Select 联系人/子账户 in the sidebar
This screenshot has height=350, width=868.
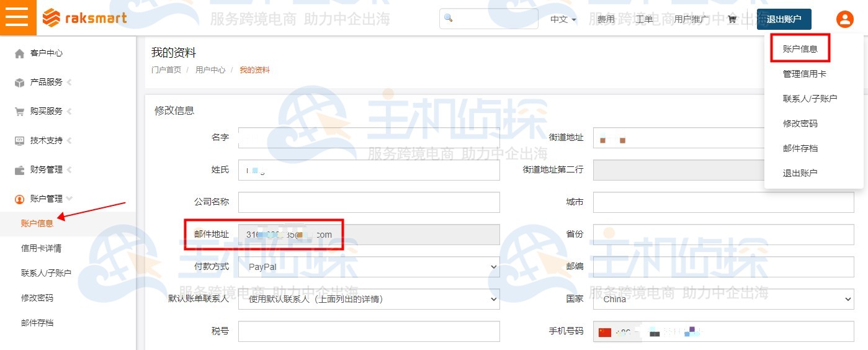coord(46,273)
